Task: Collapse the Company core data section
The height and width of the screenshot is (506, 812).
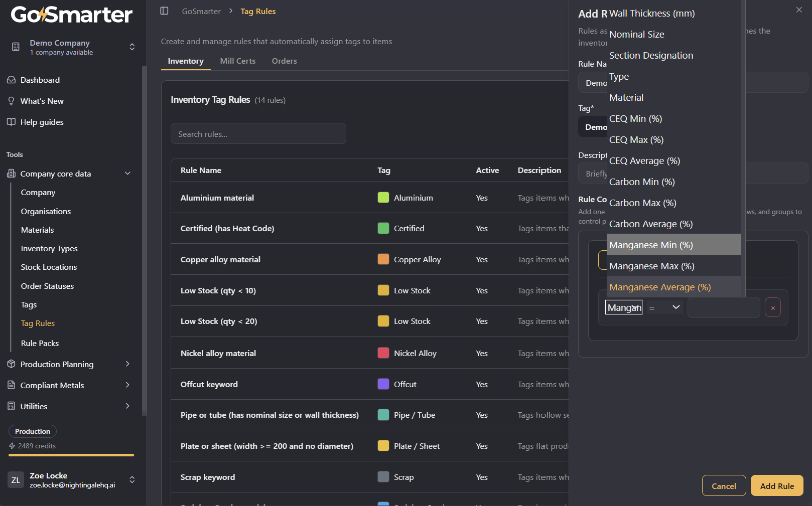Action: point(127,174)
